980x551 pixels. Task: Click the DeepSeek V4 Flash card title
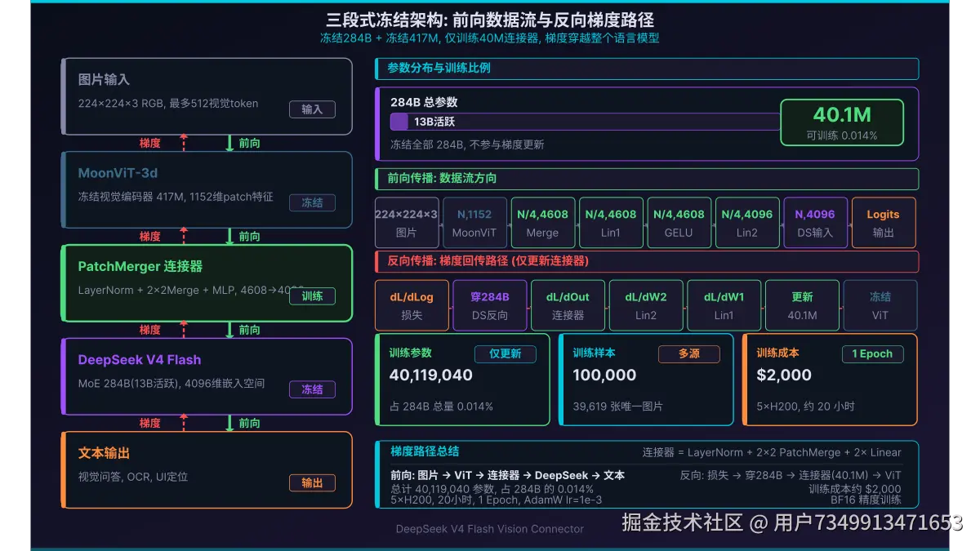[139, 360]
